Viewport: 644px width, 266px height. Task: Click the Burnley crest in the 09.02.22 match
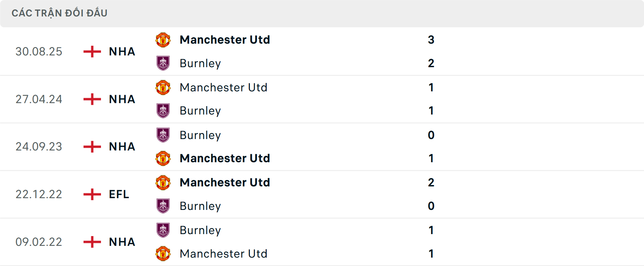click(163, 230)
